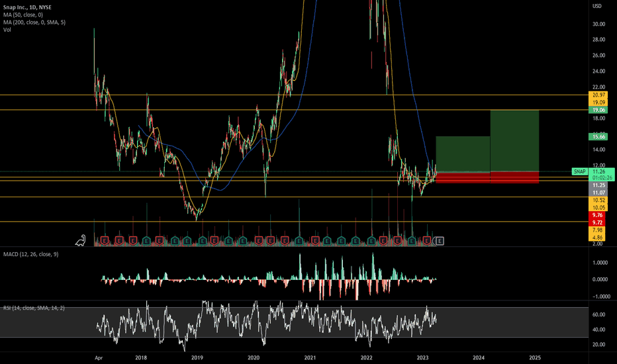Open the upcoming gray earnings marker
Viewport: 617px width, 364px height.
[440, 241]
